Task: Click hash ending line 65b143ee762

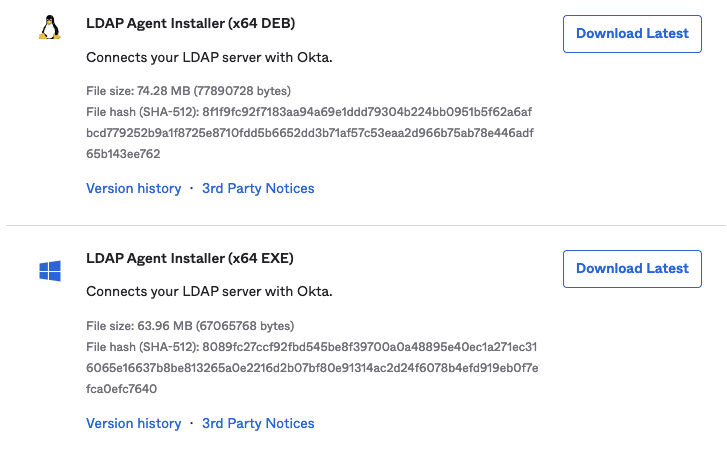Action: tap(123, 154)
